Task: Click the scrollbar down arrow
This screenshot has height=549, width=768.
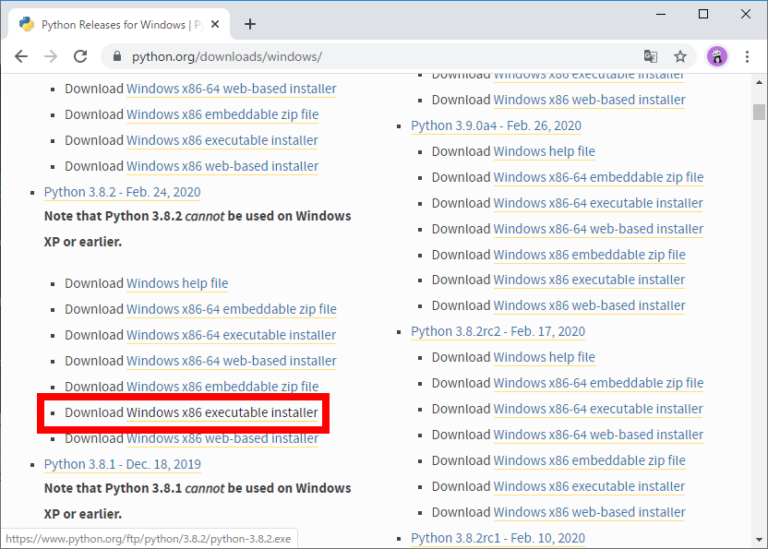Action: [757, 539]
